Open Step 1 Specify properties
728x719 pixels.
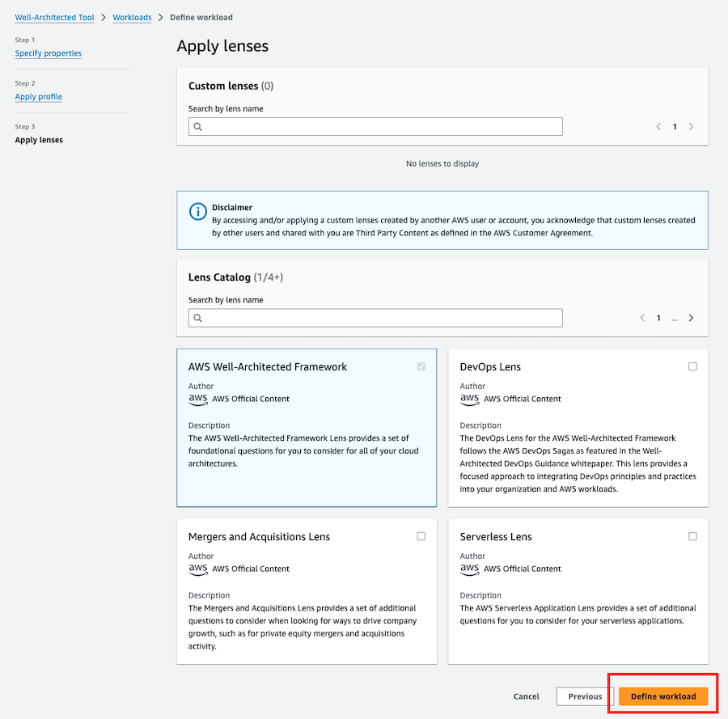[x=49, y=53]
